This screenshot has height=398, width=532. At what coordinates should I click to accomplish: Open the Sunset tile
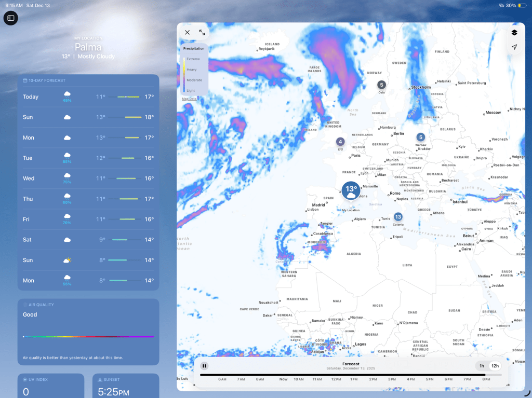pyautogui.click(x=126, y=386)
